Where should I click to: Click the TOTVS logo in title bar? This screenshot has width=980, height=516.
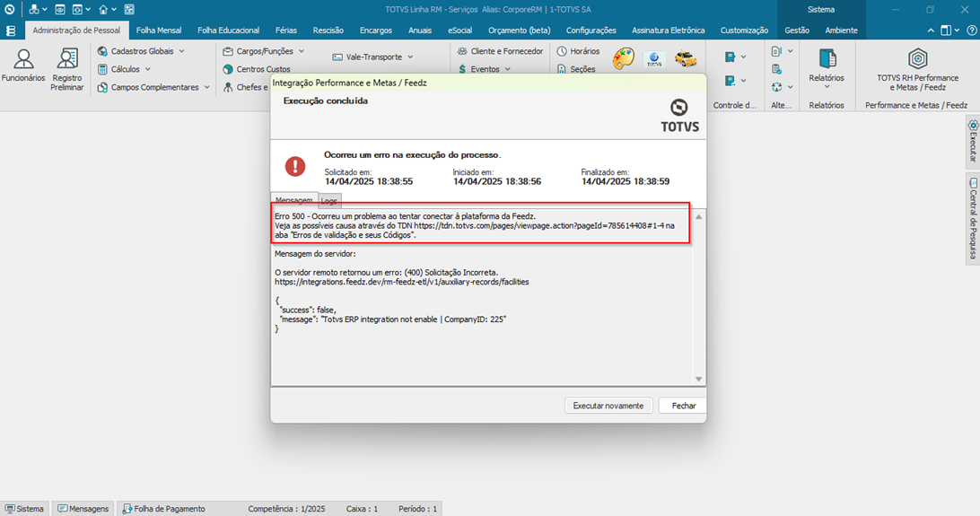pos(9,9)
